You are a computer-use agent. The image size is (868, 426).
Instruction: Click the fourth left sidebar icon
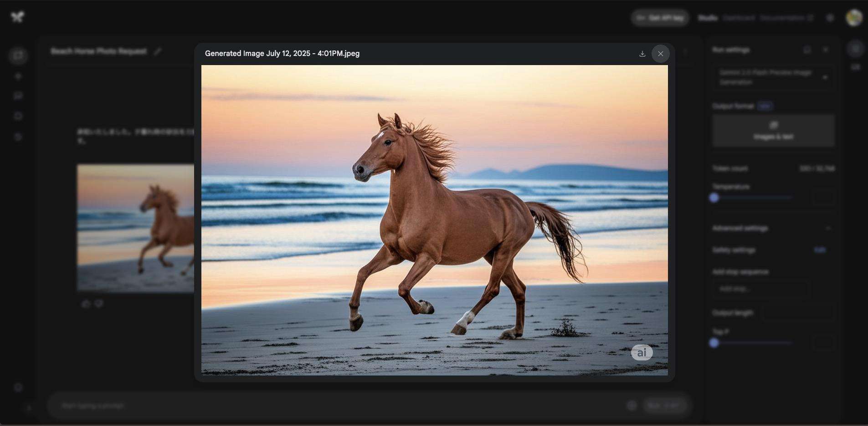tap(18, 116)
